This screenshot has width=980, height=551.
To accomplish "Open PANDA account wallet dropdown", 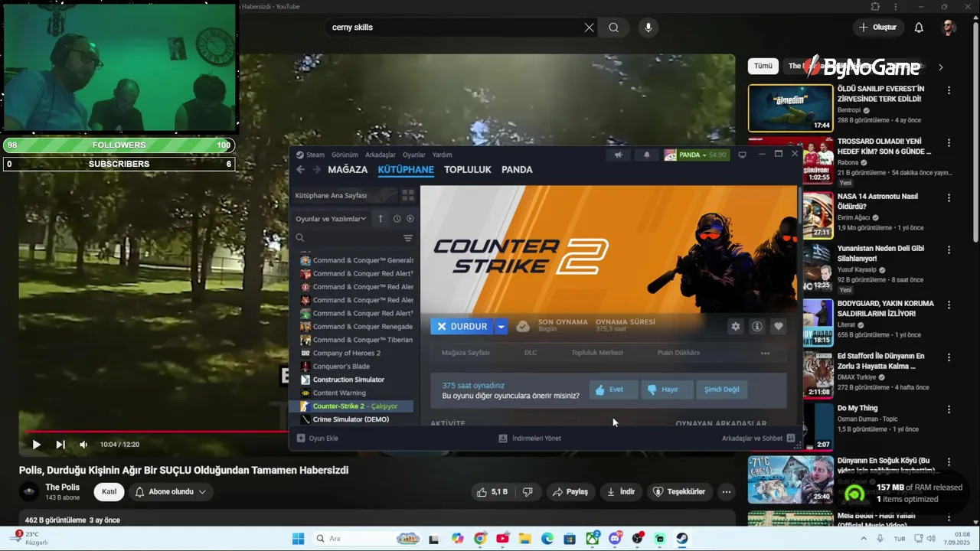I will click(696, 155).
